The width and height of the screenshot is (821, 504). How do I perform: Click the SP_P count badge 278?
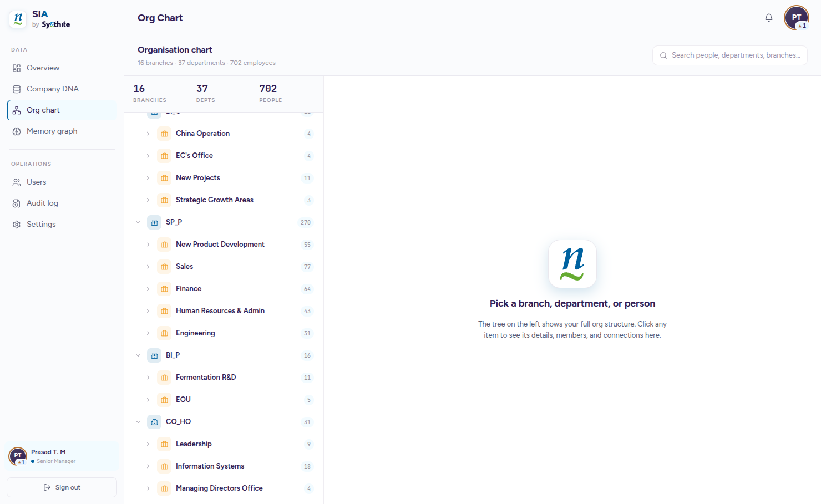(306, 222)
